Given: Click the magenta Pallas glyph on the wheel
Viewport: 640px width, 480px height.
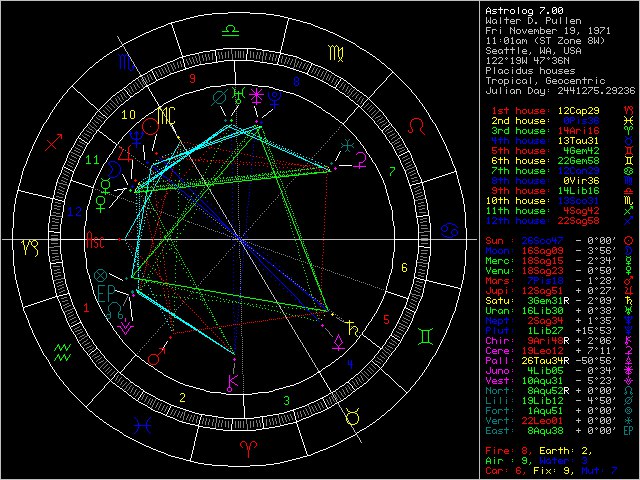Looking at the screenshot, I should click(x=338, y=342).
